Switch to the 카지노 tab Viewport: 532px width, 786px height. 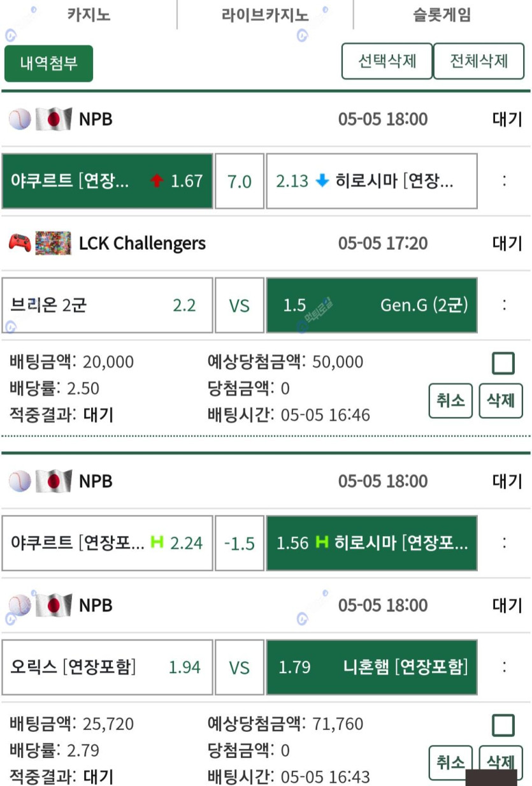[89, 15]
